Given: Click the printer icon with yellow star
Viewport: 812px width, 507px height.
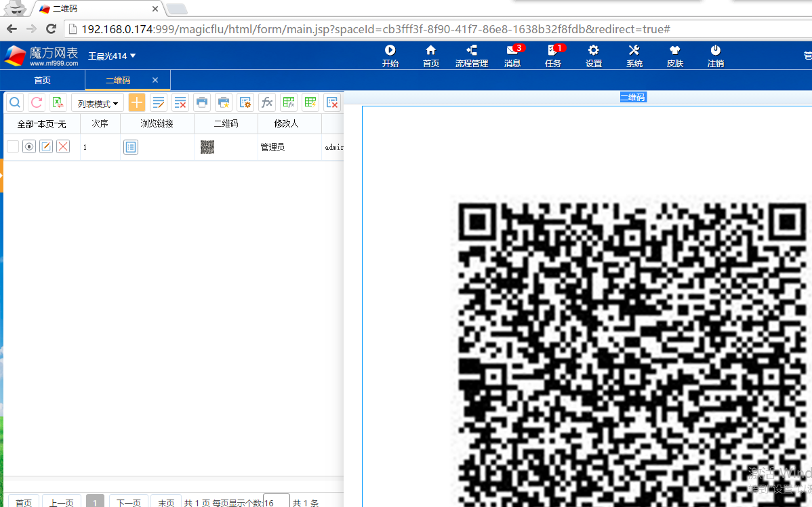Looking at the screenshot, I should coord(224,102).
